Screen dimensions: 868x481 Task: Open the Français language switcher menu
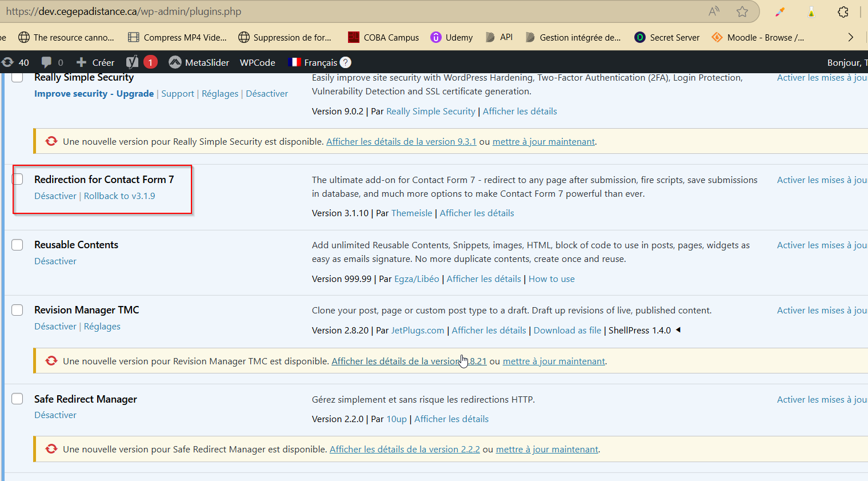click(313, 62)
